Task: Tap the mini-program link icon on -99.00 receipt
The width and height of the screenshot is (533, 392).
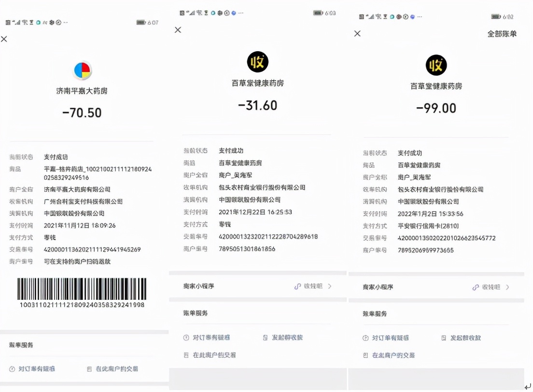Action: click(476, 287)
